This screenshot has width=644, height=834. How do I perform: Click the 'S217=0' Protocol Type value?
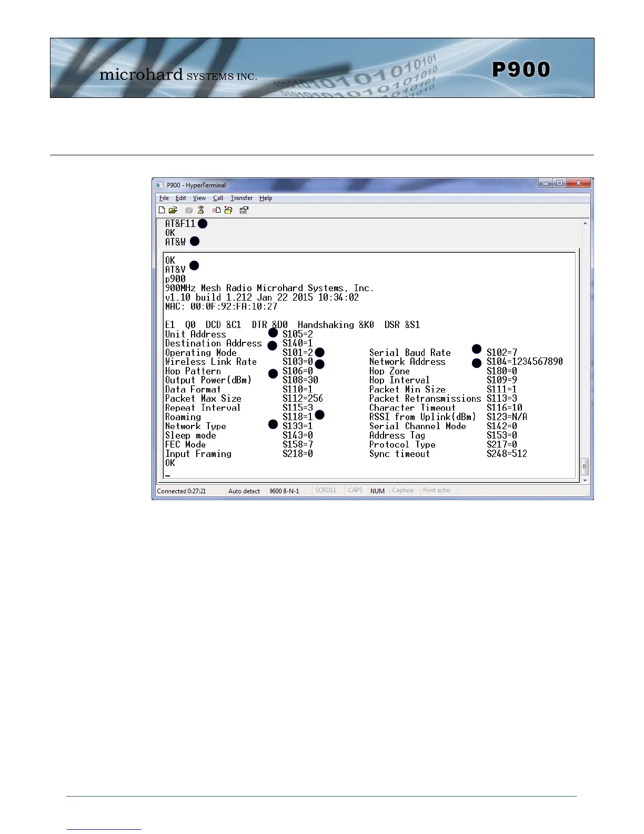point(502,445)
